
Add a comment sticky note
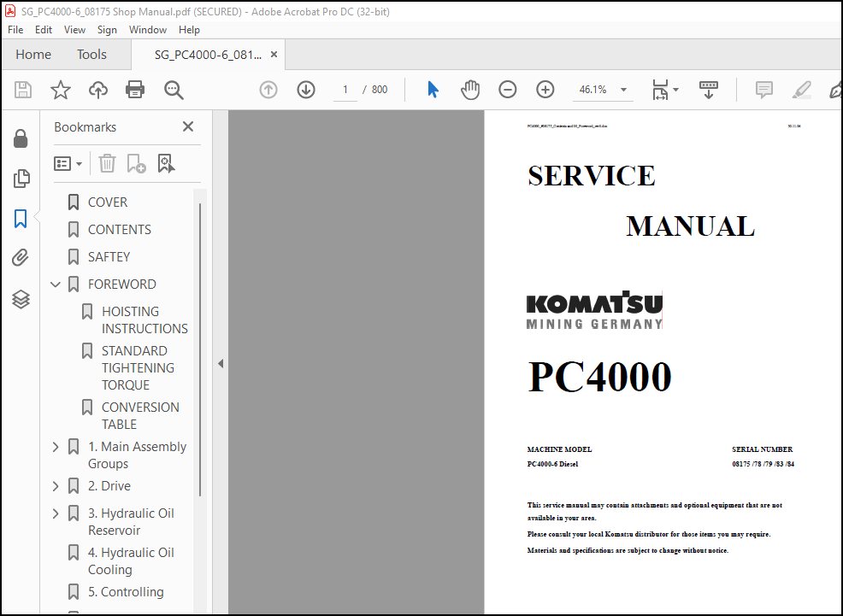click(x=764, y=90)
